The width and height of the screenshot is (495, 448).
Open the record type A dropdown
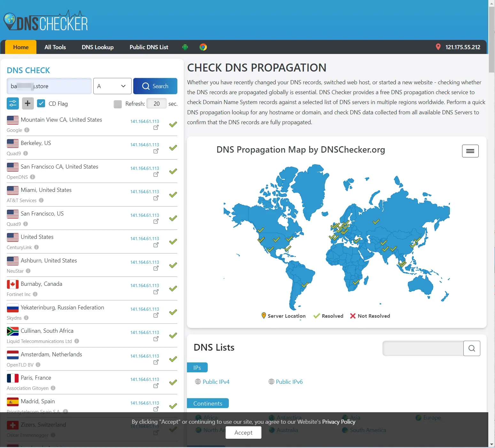tap(112, 86)
